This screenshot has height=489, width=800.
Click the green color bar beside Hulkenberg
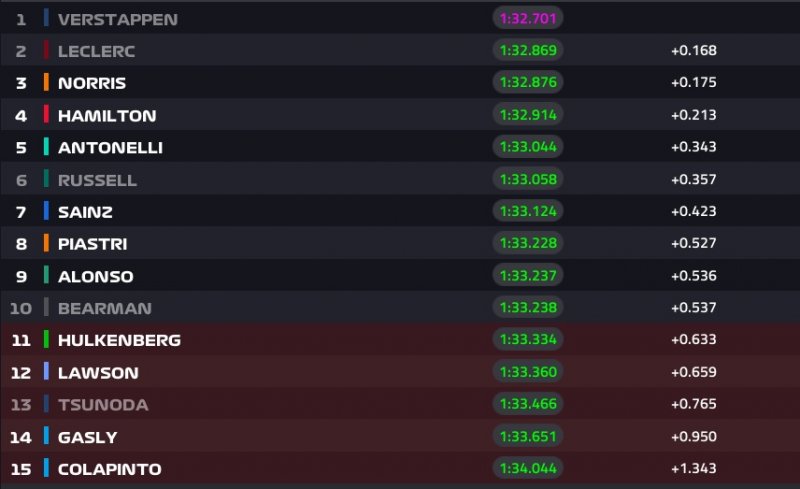coord(46,339)
